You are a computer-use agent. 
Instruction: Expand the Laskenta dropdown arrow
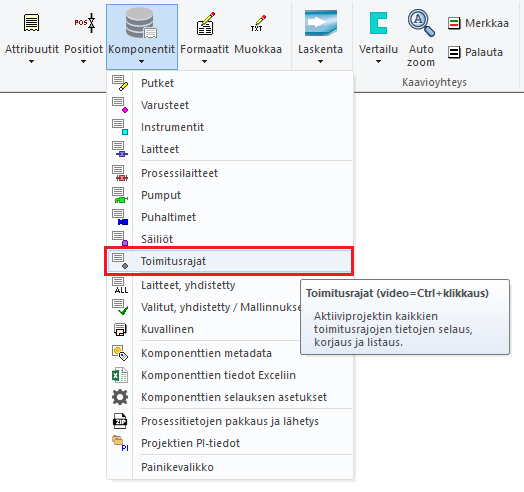(320, 62)
